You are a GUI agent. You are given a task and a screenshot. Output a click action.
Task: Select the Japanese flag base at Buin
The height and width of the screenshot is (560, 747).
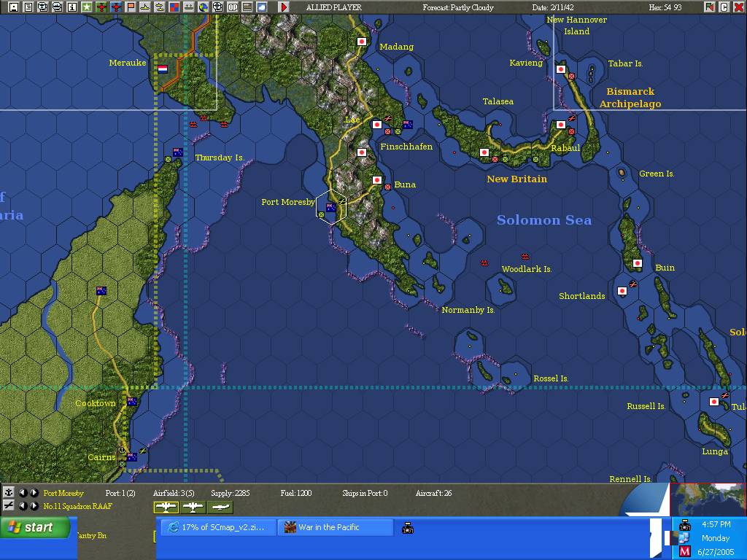click(x=638, y=263)
